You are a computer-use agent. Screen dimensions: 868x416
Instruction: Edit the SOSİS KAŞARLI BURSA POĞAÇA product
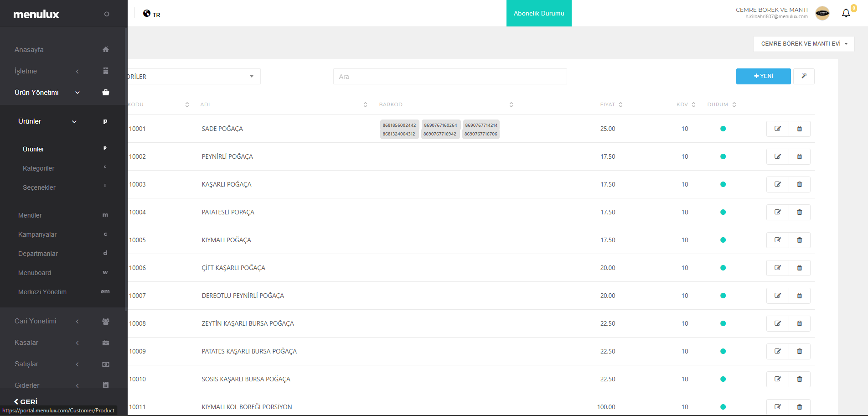[778, 379]
